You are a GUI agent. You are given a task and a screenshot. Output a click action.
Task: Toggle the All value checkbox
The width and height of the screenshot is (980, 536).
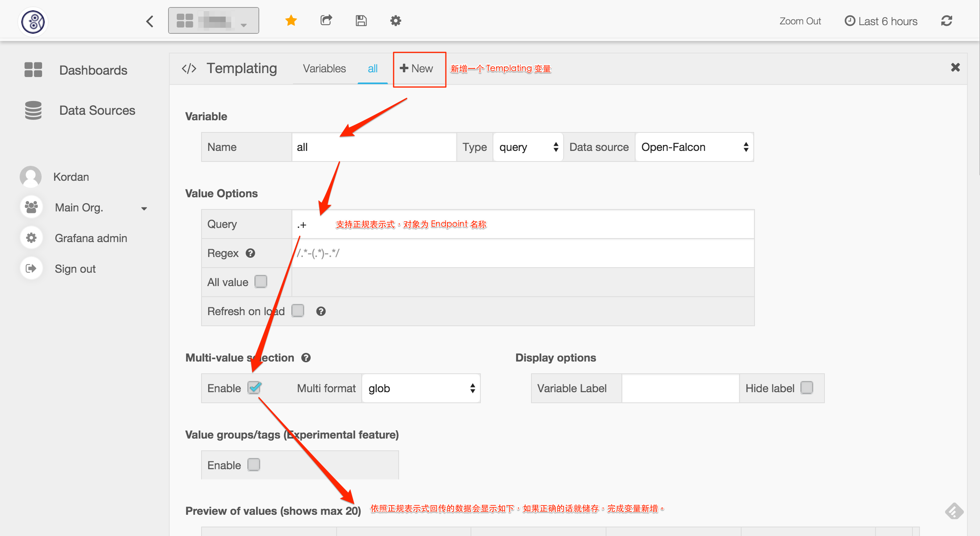pyautogui.click(x=260, y=282)
